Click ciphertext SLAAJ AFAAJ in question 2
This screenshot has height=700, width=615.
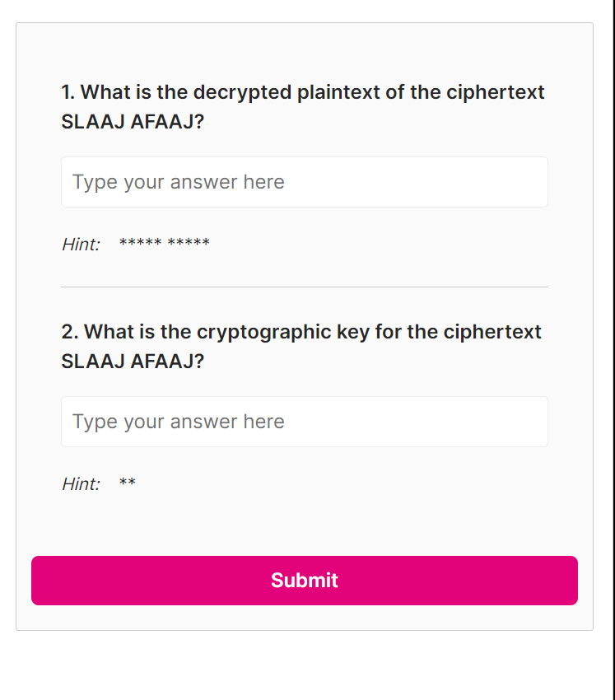133,362
